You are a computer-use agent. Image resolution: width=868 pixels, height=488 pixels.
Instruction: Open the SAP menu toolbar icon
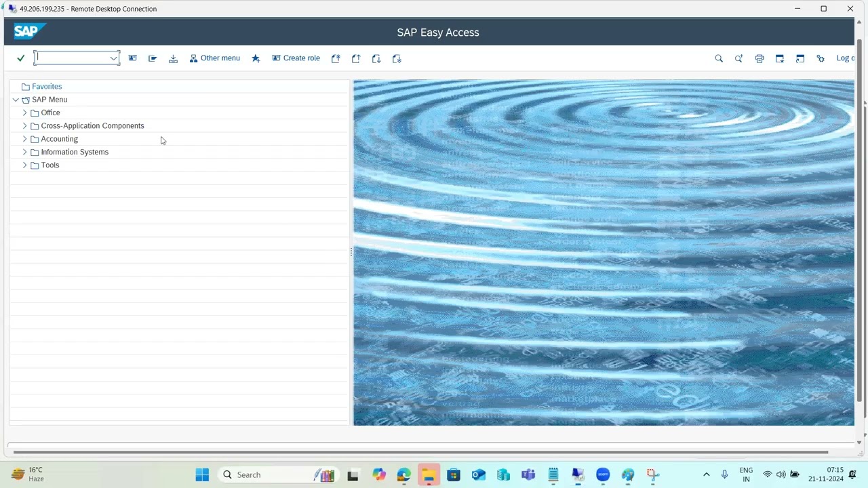(x=153, y=58)
